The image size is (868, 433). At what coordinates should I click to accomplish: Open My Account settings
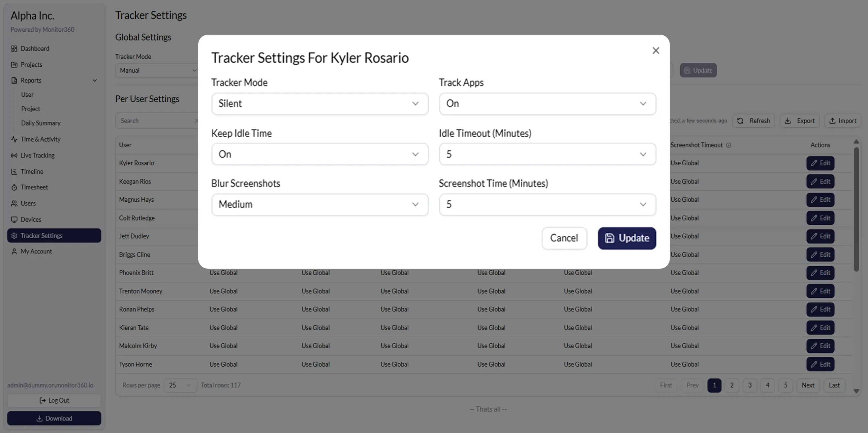coord(36,251)
